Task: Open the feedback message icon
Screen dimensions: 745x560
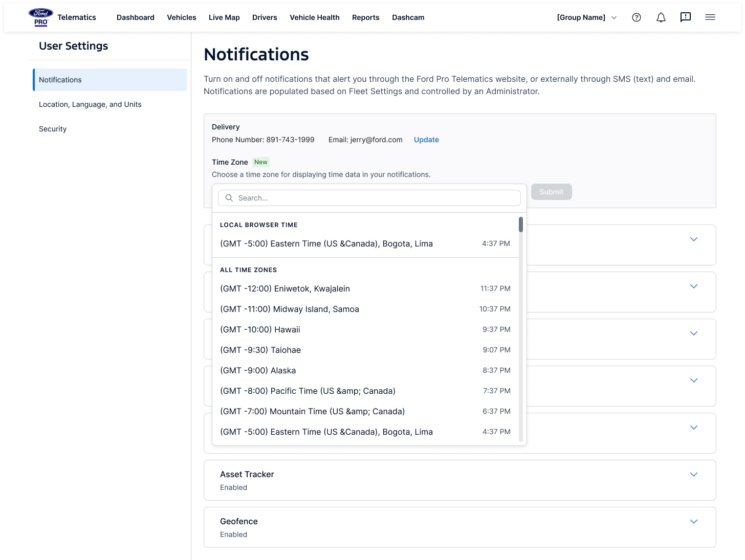Action: (x=685, y=17)
